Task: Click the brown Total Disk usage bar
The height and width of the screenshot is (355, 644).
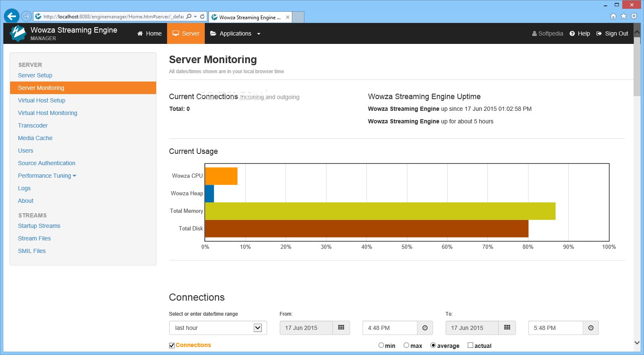Action: click(x=367, y=229)
